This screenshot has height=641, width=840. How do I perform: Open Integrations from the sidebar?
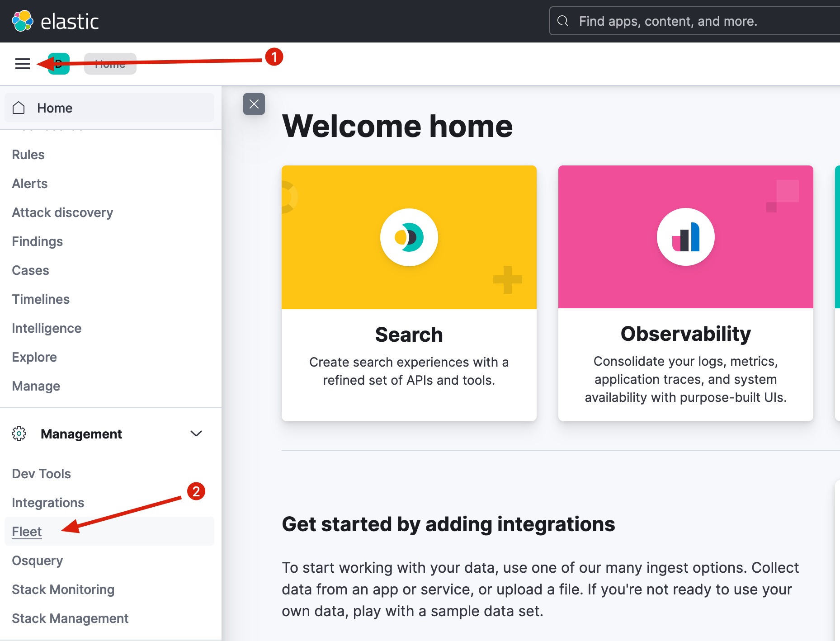48,503
